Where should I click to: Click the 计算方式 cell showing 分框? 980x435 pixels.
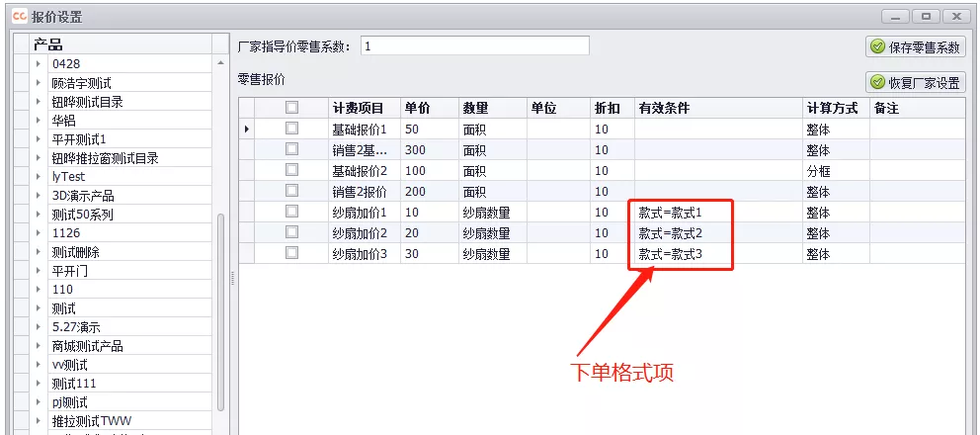(818, 171)
